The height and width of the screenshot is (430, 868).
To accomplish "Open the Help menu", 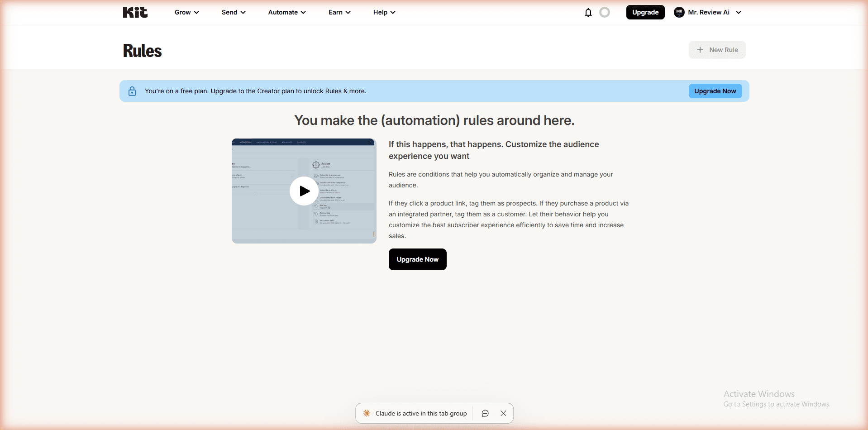I will (384, 12).
